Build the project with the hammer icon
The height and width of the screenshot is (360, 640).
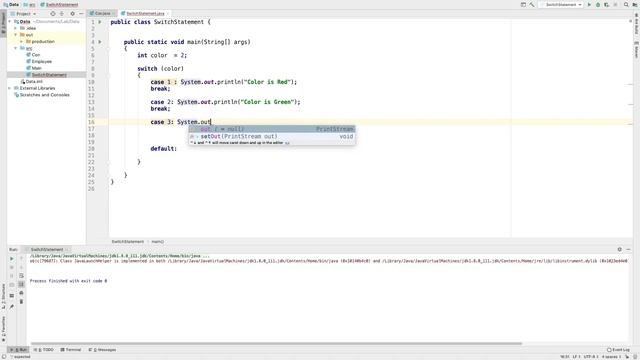click(x=532, y=4)
